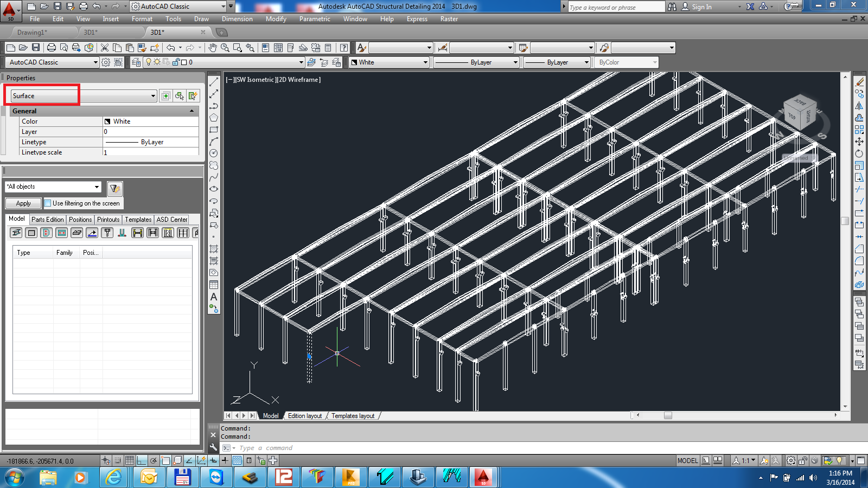The width and height of the screenshot is (868, 488).
Task: Open the workspace dropdown showing AutoCAD Classic
Action: click(52, 62)
